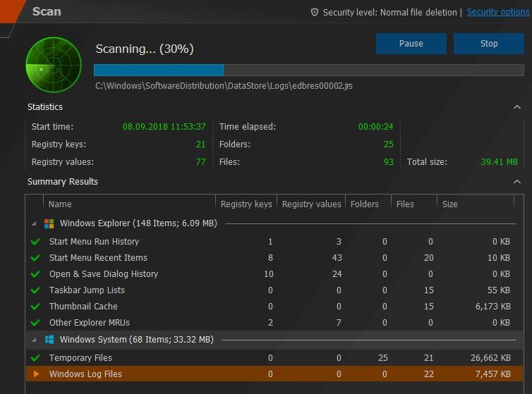This screenshot has height=394, width=532.
Task: Click the shield icon beside Security level
Action: click(315, 13)
